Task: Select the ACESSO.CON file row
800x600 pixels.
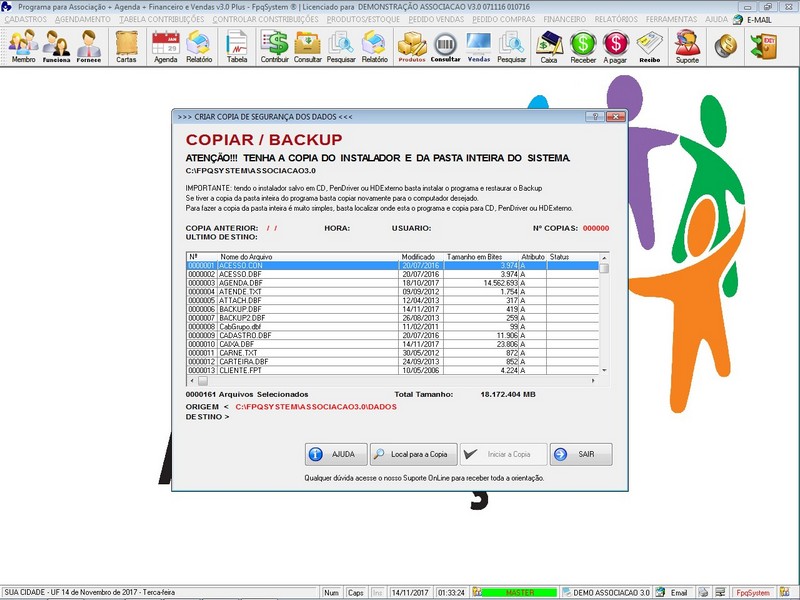Action: pyautogui.click(x=392, y=265)
